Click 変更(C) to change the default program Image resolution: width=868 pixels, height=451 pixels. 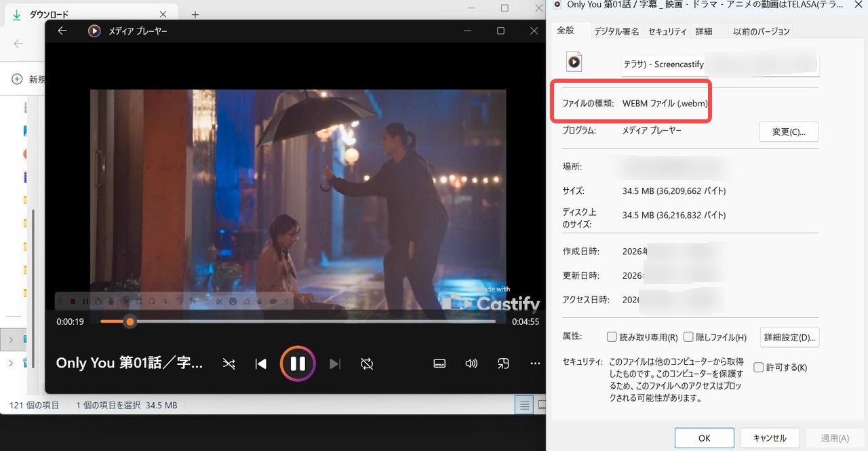point(788,132)
